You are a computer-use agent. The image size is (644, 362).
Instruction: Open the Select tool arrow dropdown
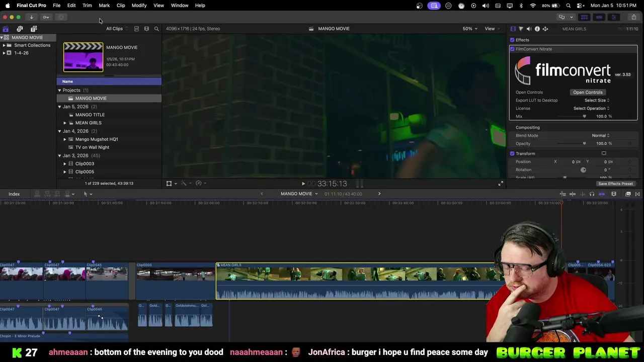(88, 194)
